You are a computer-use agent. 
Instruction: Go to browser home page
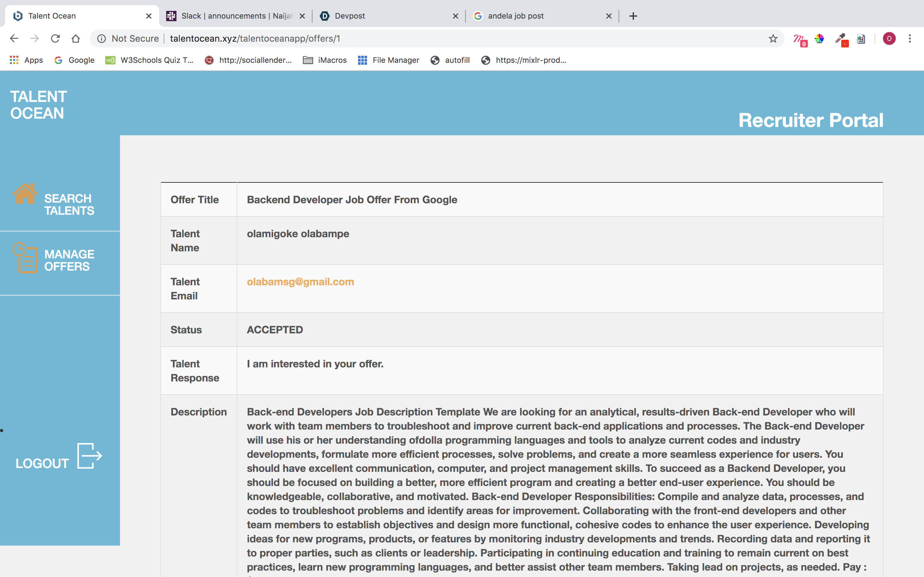coord(76,38)
